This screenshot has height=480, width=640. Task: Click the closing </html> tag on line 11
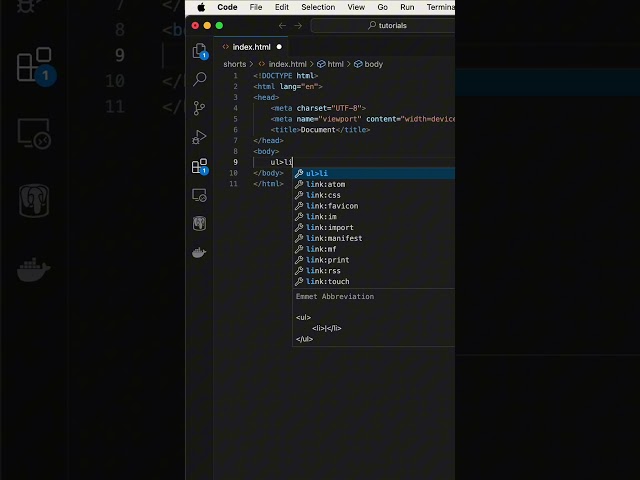point(268,184)
